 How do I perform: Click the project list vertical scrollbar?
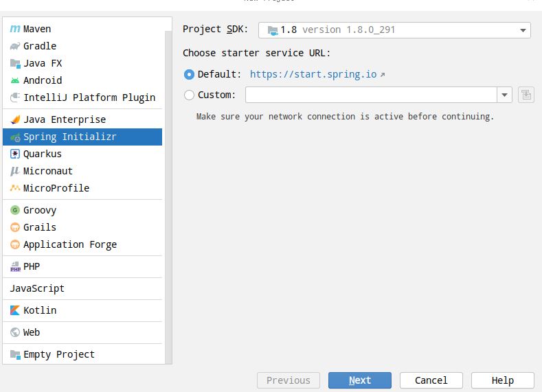click(x=168, y=197)
